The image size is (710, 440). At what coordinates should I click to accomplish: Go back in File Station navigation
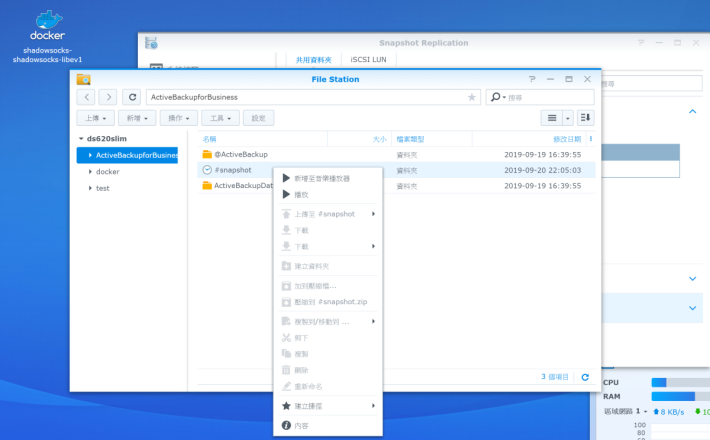point(86,97)
